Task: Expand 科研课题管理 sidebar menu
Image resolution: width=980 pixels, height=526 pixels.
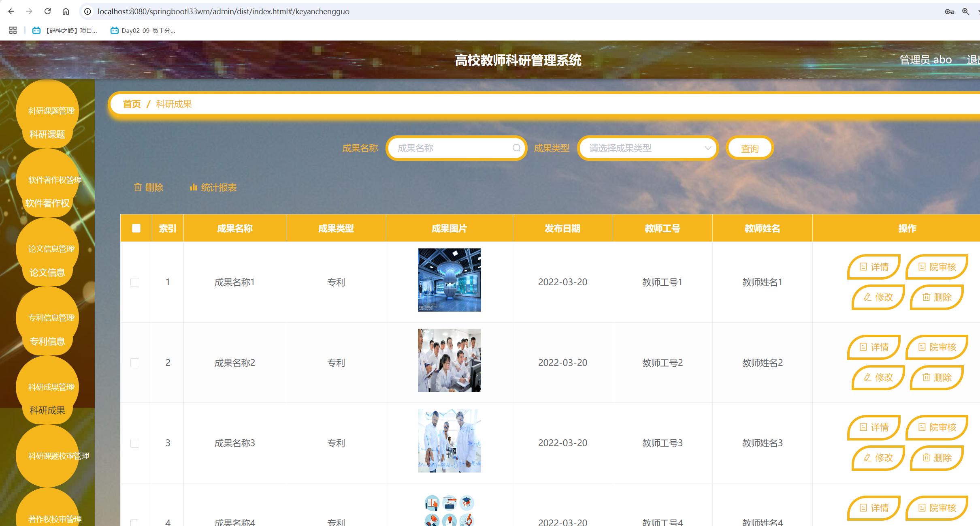Action: (x=51, y=111)
